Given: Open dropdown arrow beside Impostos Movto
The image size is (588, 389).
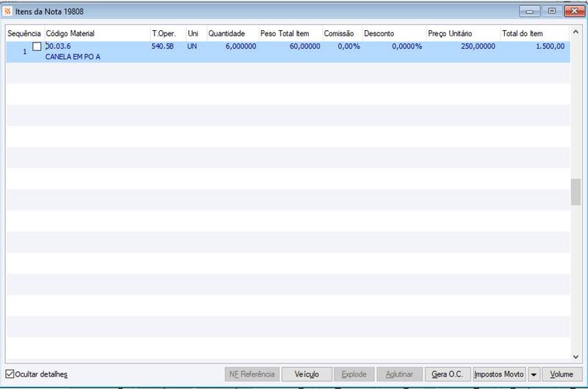Looking at the screenshot, I should pyautogui.click(x=534, y=374).
